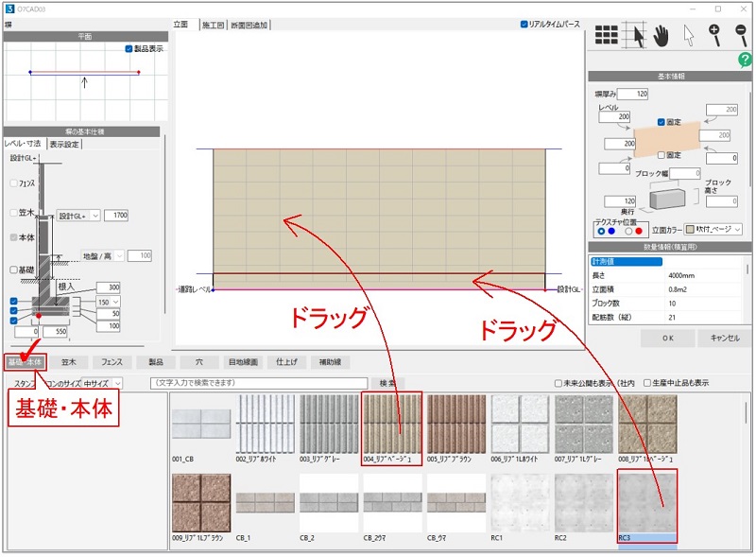Open the 表示設定 tab
756x557 pixels.
click(x=64, y=145)
